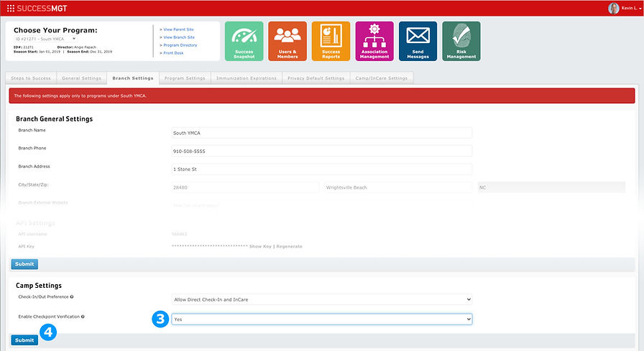Viewport: 644px width, 351px height.
Task: Click Regenerate API key link
Action: point(289,246)
